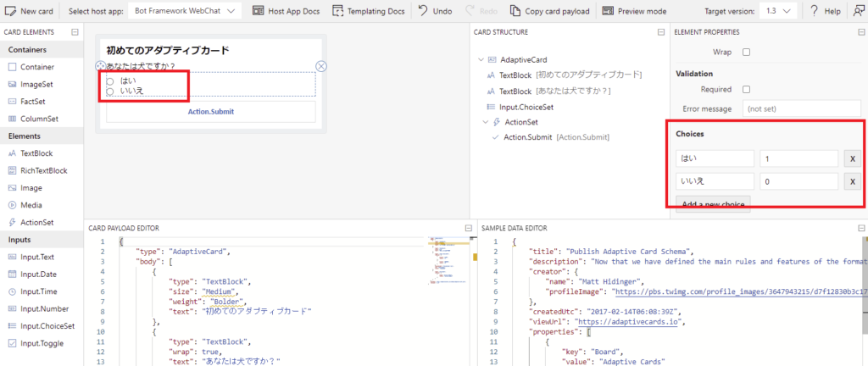
Task: Click the Error message input field
Action: tap(802, 109)
